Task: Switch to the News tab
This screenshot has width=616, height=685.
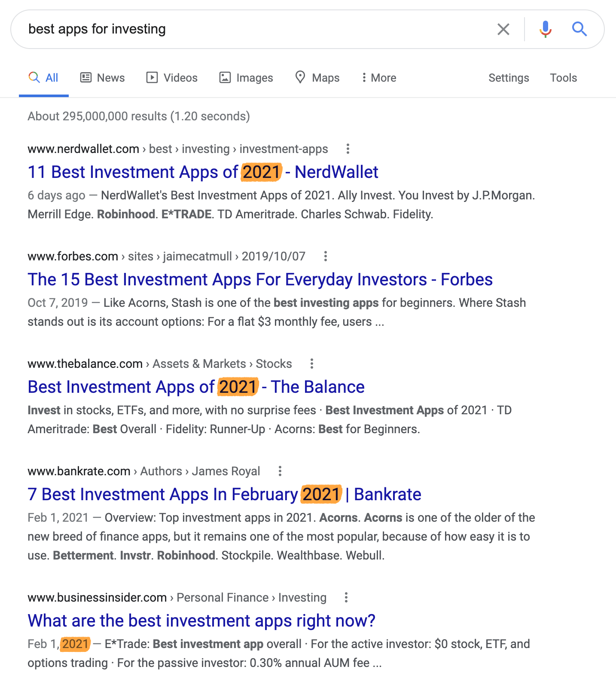Action: coord(103,78)
